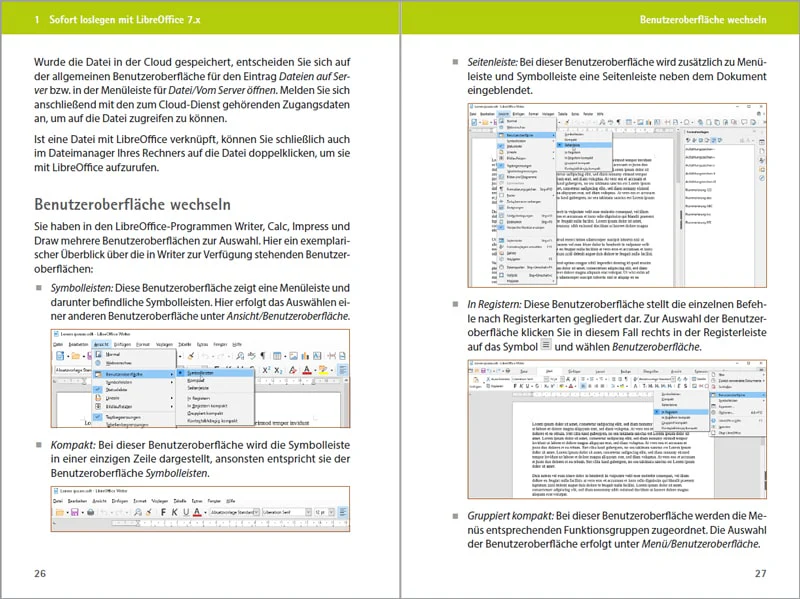The image size is (800, 599).
Task: Click font color A swatch in Kompakt screenshot
Action: [x=197, y=512]
